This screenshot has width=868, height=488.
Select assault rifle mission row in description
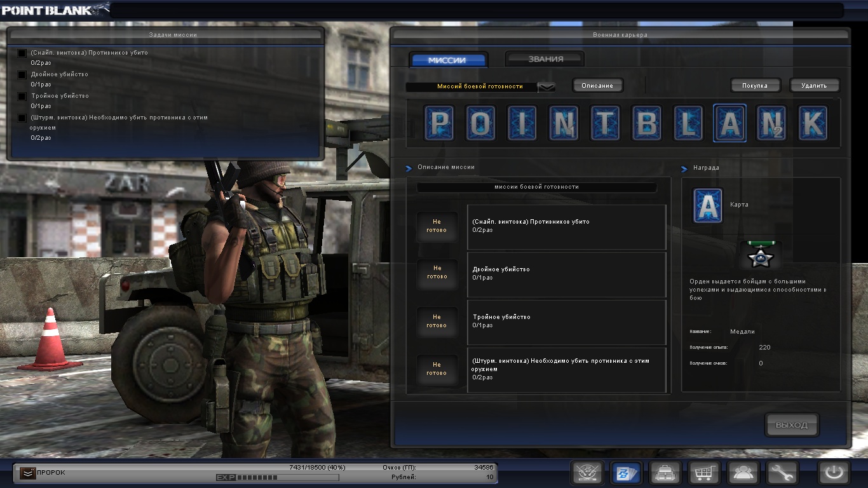tap(567, 370)
